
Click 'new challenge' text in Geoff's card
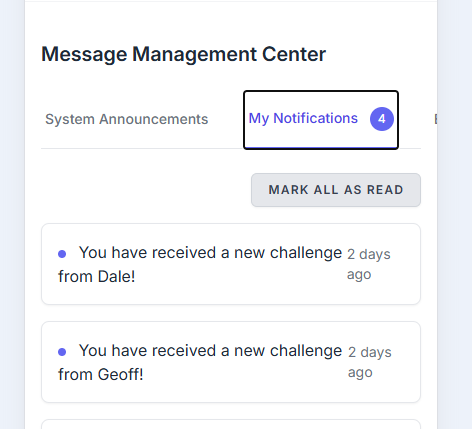pyautogui.click(x=288, y=351)
